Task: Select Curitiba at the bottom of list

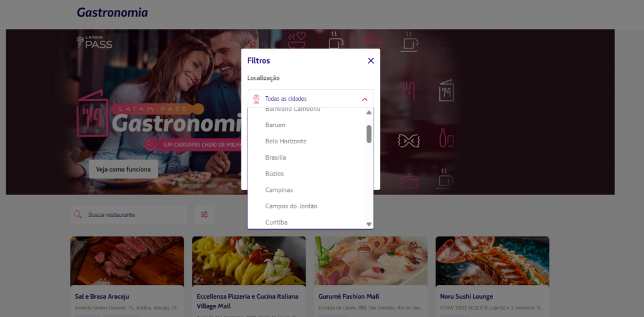Action: pos(277,222)
